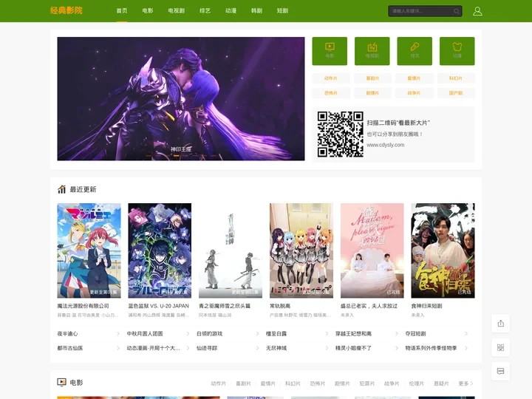Click the chevron beside 夺冠短剧
532x399 pixels.
465,334
